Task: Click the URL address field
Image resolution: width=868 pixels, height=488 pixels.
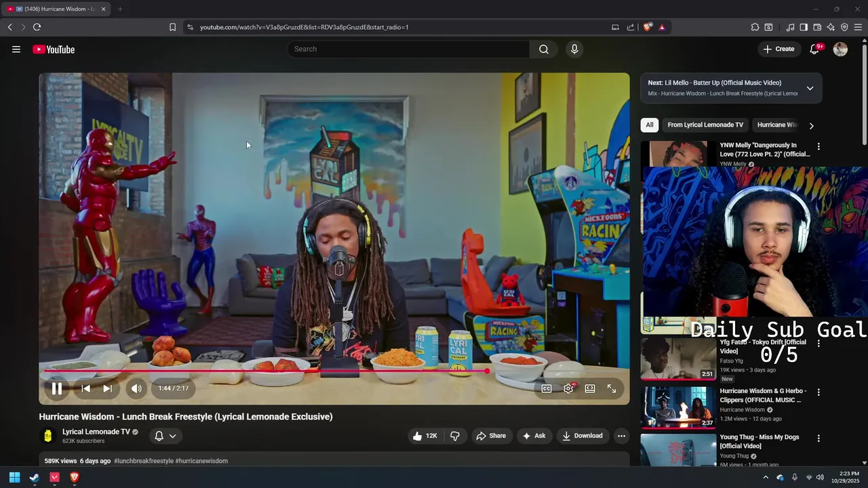Action: tap(400, 27)
